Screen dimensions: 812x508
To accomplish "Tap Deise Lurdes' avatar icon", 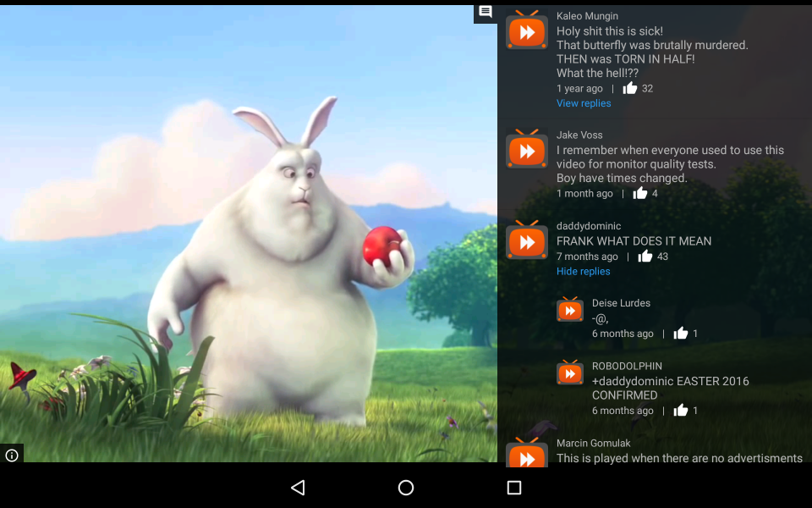I will [x=570, y=310].
